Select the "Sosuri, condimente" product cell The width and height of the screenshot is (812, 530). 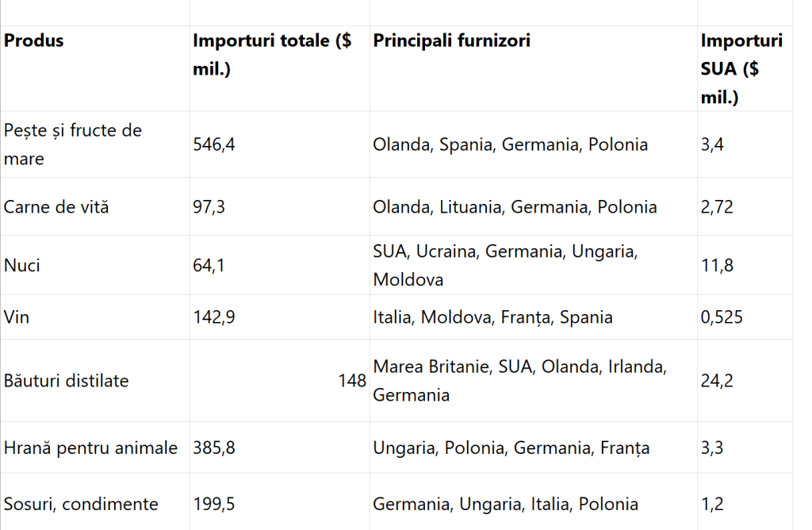point(81,504)
